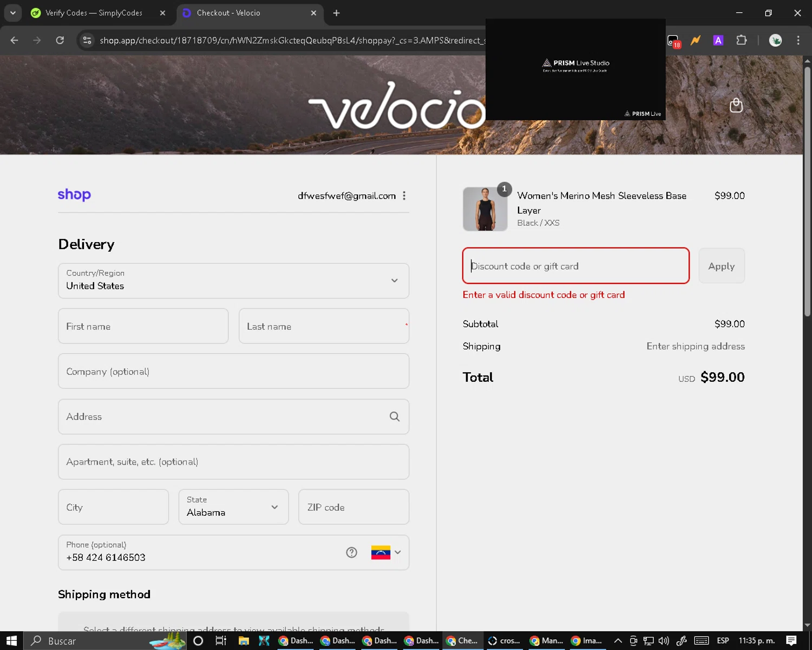Open a new browser tab
Viewport: 812px width, 650px height.
pos(336,13)
